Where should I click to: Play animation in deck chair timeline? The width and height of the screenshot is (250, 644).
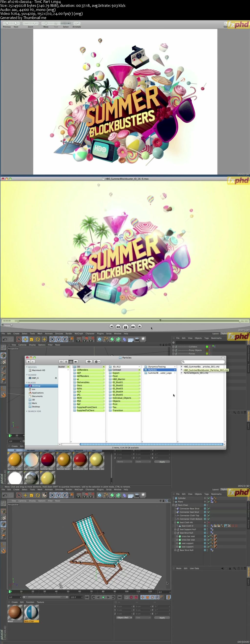pos(103,597)
